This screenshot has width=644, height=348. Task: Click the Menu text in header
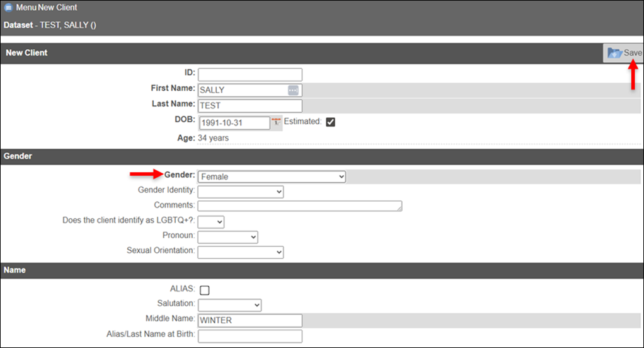pyautogui.click(x=26, y=8)
